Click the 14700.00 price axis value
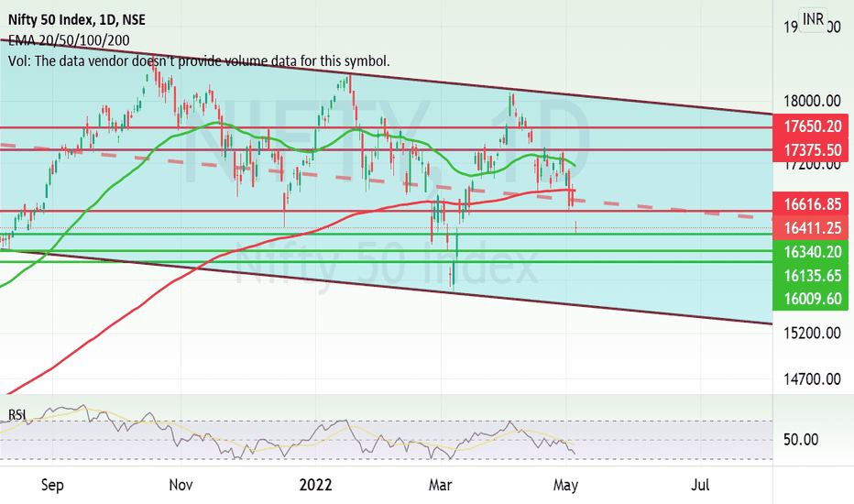Viewport: 854px width, 504px height. (812, 378)
